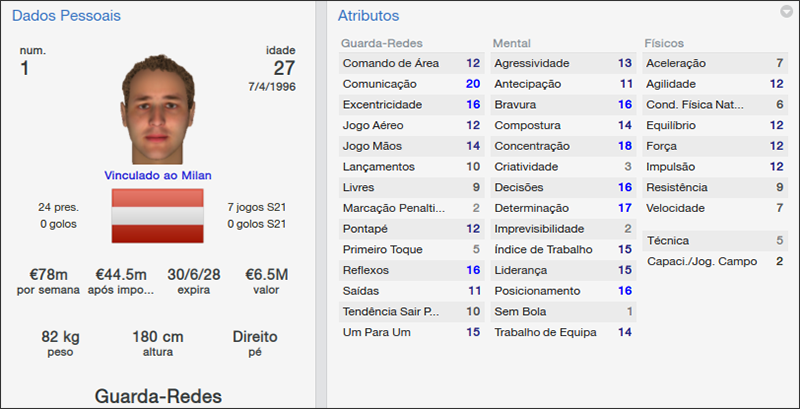The width and height of the screenshot is (800, 409).
Task: Click the Atributos panel title
Action: (368, 16)
